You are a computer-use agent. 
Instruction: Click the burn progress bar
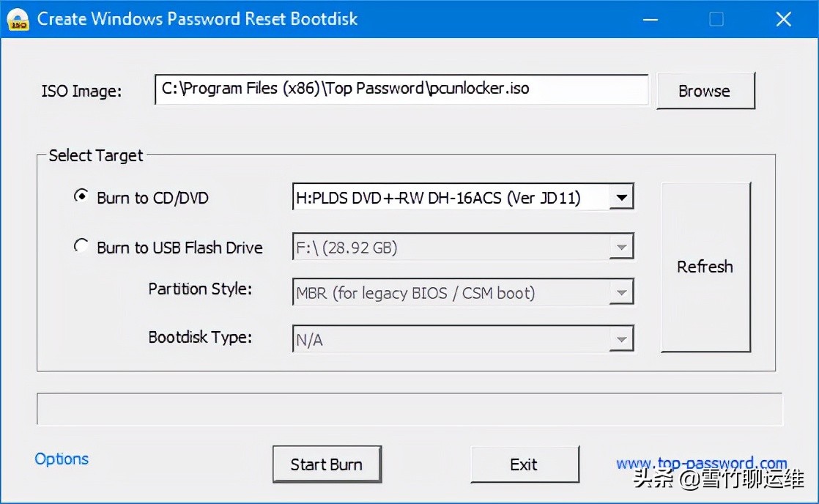pos(409,409)
